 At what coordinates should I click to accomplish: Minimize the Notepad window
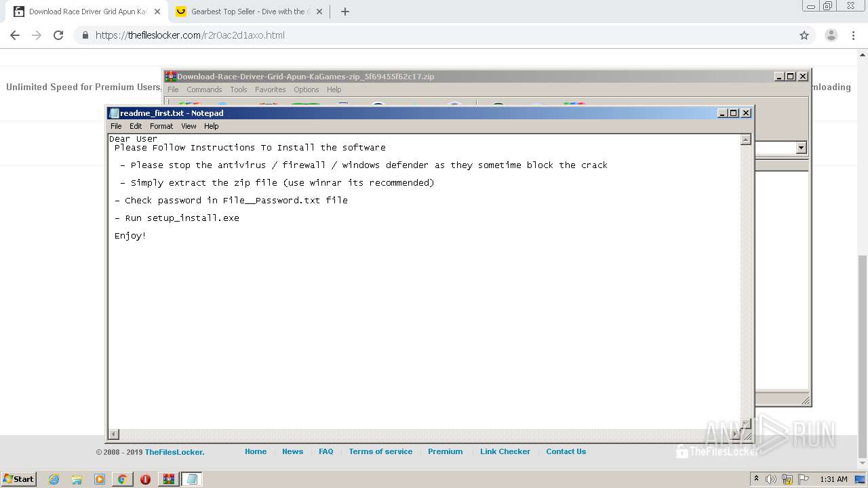[722, 113]
